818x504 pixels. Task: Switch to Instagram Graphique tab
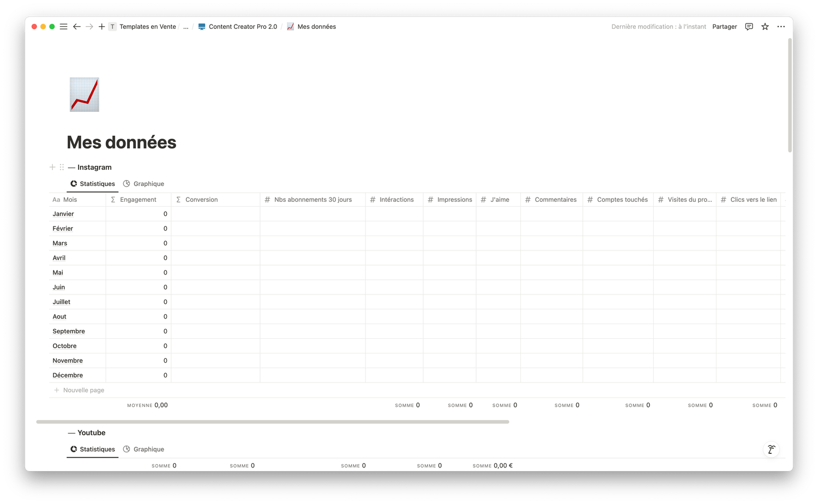coord(143,184)
